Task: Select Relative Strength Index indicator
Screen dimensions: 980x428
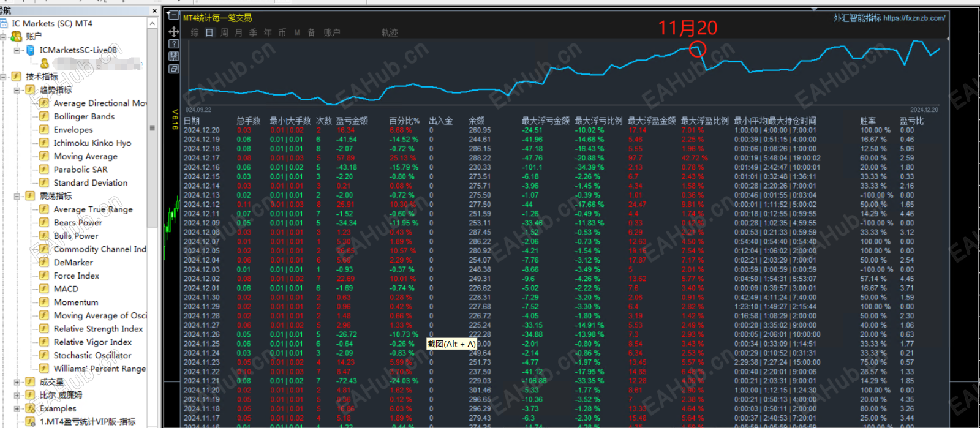Action: (x=98, y=329)
